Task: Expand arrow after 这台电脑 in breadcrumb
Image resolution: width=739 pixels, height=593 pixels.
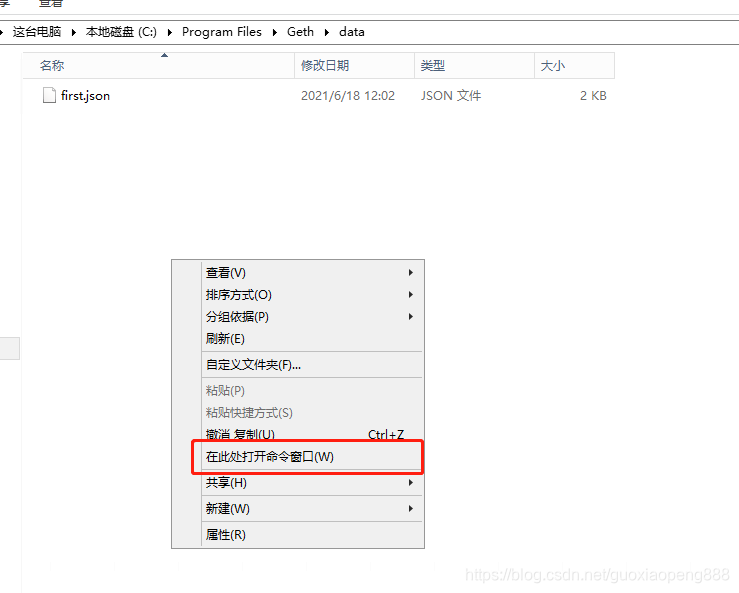Action: (74, 32)
